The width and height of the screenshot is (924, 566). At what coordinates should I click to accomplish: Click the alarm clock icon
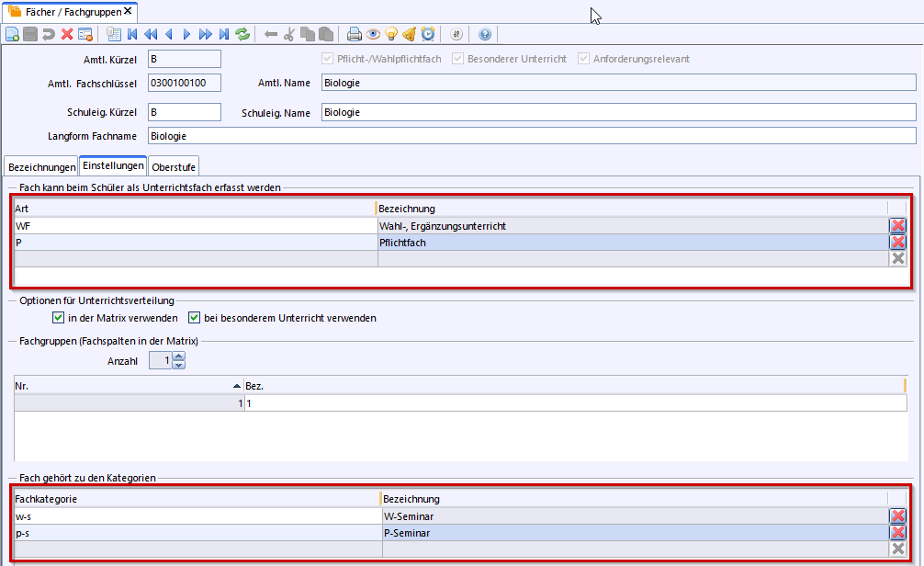pyautogui.click(x=428, y=34)
